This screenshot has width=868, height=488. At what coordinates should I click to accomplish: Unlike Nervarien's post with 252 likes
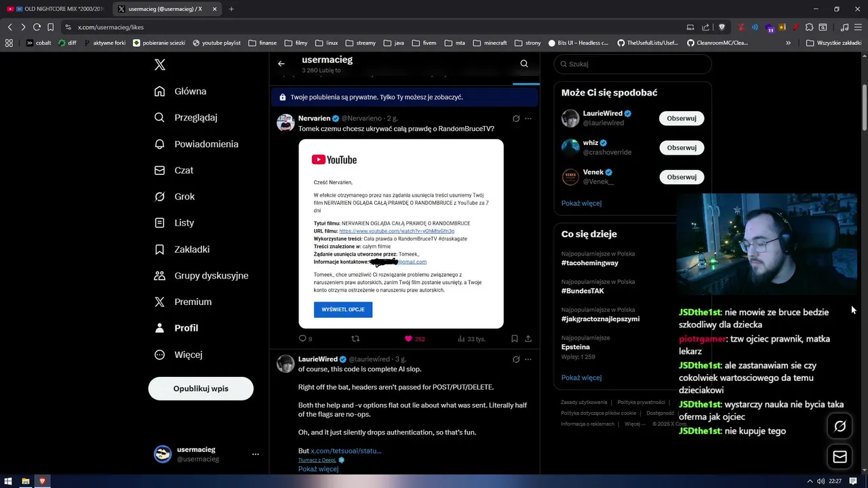414,338
